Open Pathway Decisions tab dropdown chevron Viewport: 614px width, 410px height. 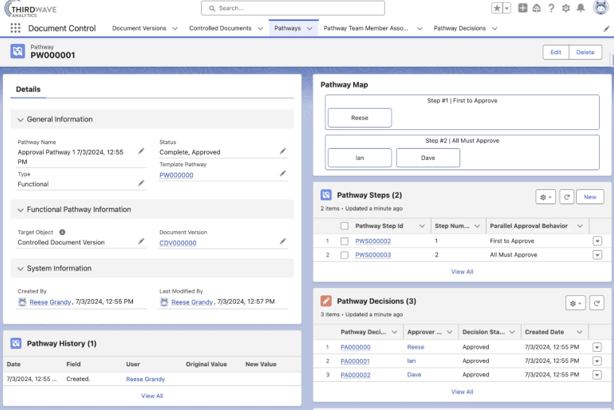coord(495,28)
